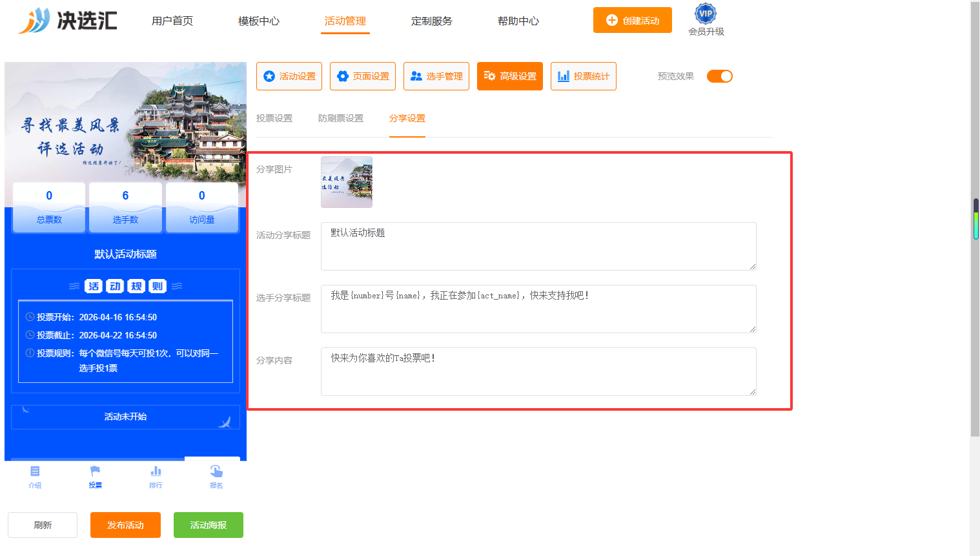Open 定制服务 page
Image resolution: width=980 pixels, height=556 pixels.
click(432, 21)
